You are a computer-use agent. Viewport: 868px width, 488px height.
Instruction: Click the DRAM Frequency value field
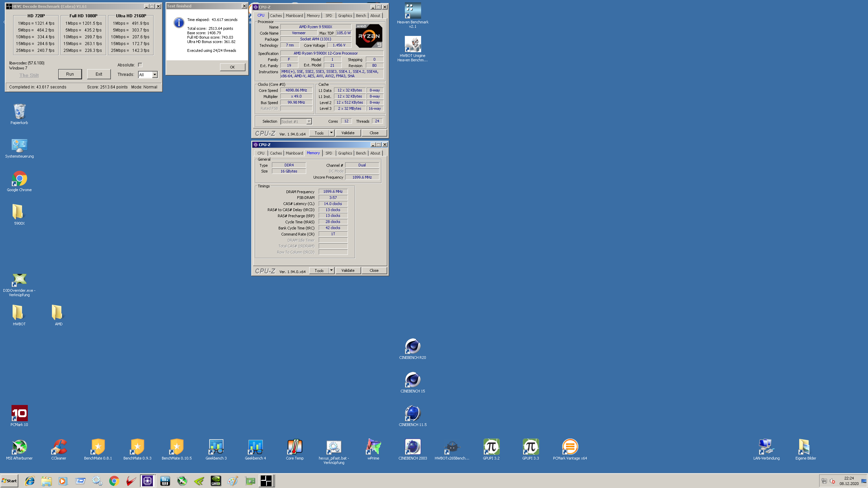click(333, 191)
